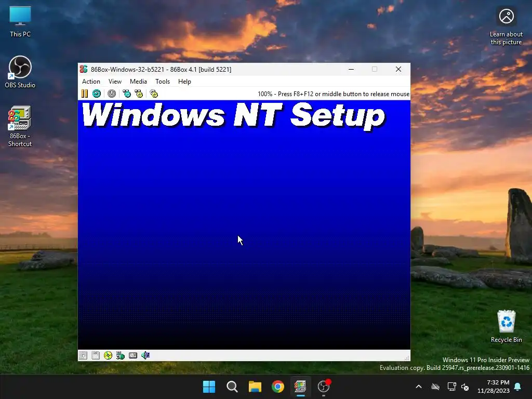The height and width of the screenshot is (399, 532).
Task: Open taskbar Search
Action: (x=232, y=387)
